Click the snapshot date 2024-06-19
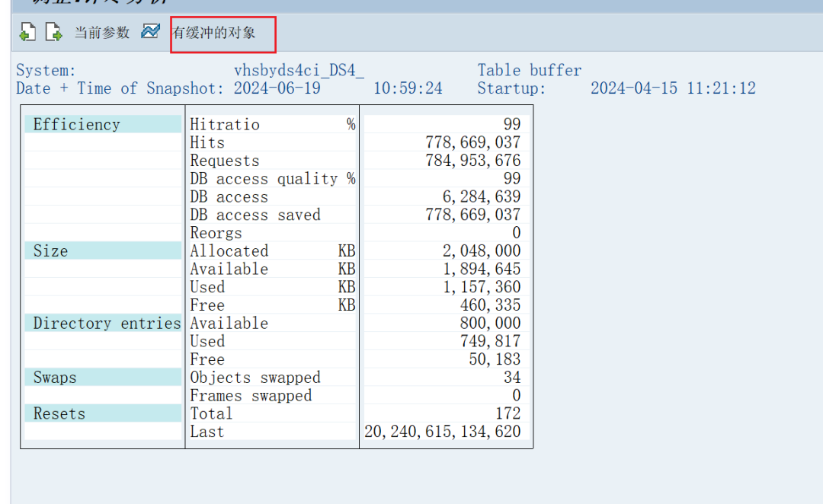This screenshot has width=823, height=504. pyautogui.click(x=277, y=88)
